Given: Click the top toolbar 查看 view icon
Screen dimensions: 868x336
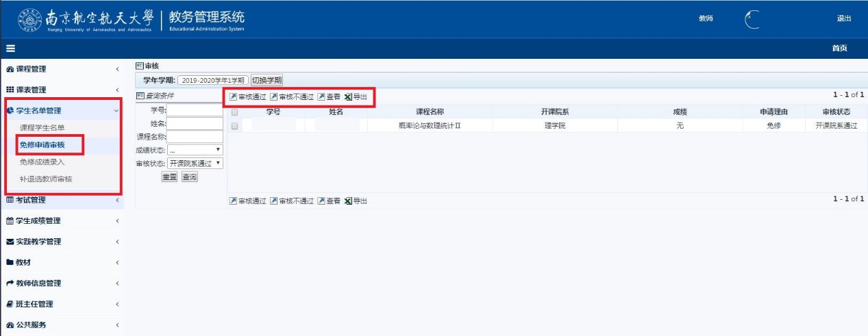Looking at the screenshot, I should (321, 97).
